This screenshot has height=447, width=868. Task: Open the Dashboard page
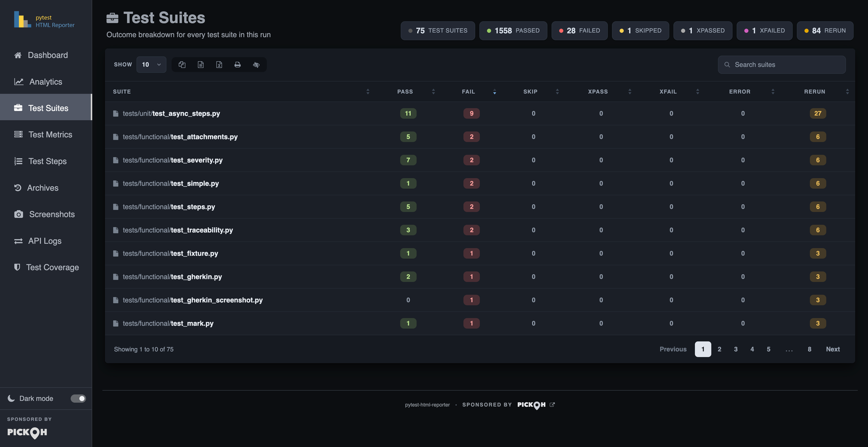46,55
